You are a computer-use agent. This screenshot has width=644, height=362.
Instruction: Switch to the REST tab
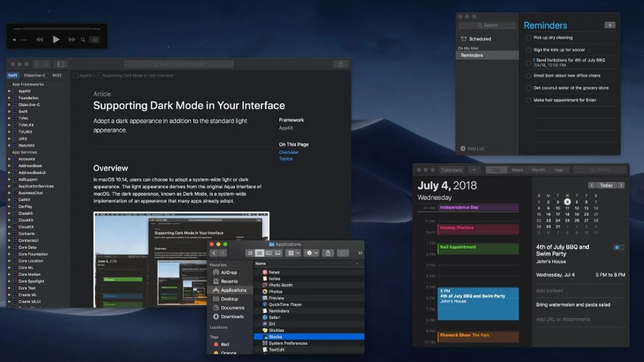click(57, 76)
